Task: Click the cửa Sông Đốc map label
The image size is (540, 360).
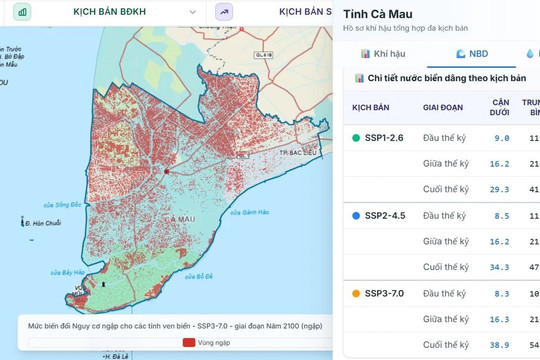Action: 62,205
